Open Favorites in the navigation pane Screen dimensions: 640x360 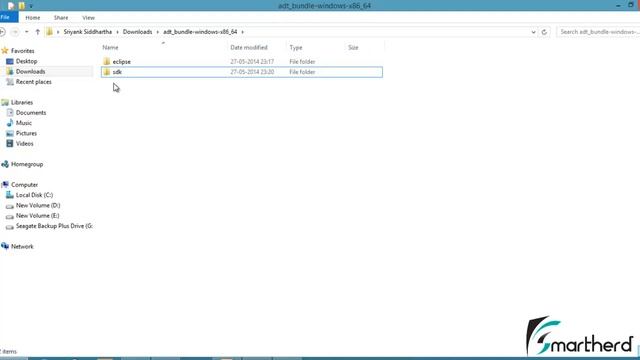click(x=22, y=51)
